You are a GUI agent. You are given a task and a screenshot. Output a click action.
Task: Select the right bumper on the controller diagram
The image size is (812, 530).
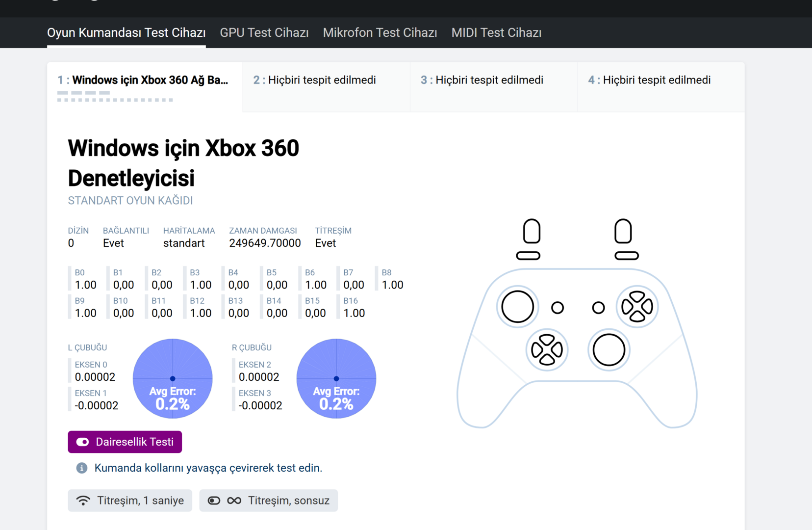point(627,256)
